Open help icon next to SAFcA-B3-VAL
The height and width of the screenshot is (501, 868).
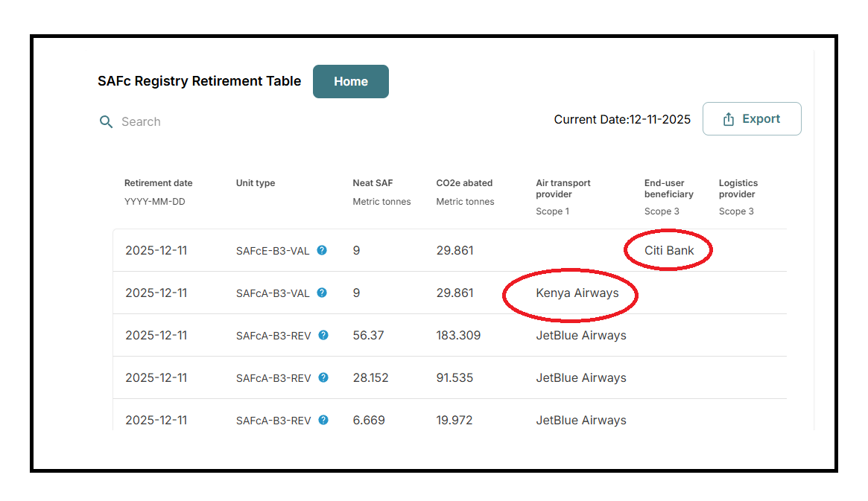322,293
